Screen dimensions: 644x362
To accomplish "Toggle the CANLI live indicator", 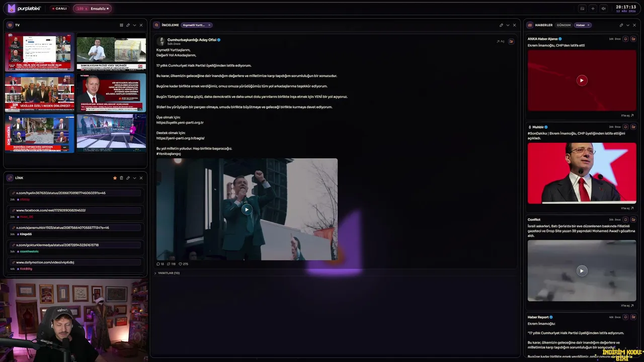I will coord(59,9).
